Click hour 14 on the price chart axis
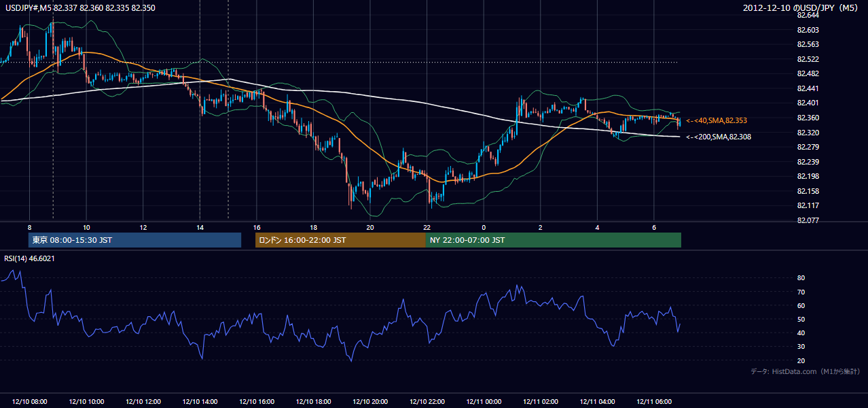This screenshot has width=868, height=408. 200,227
